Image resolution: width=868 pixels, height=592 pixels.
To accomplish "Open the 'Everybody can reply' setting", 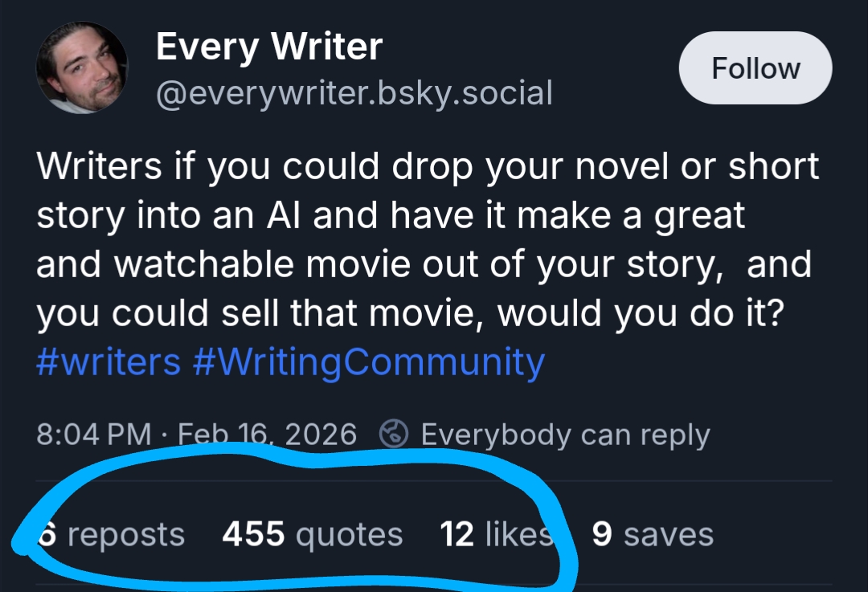I will (x=565, y=435).
